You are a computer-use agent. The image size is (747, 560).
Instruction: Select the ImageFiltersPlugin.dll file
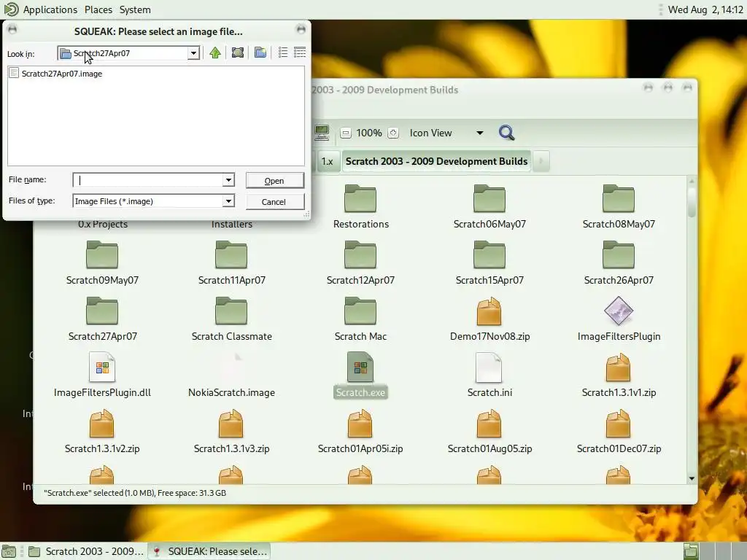[x=102, y=375]
